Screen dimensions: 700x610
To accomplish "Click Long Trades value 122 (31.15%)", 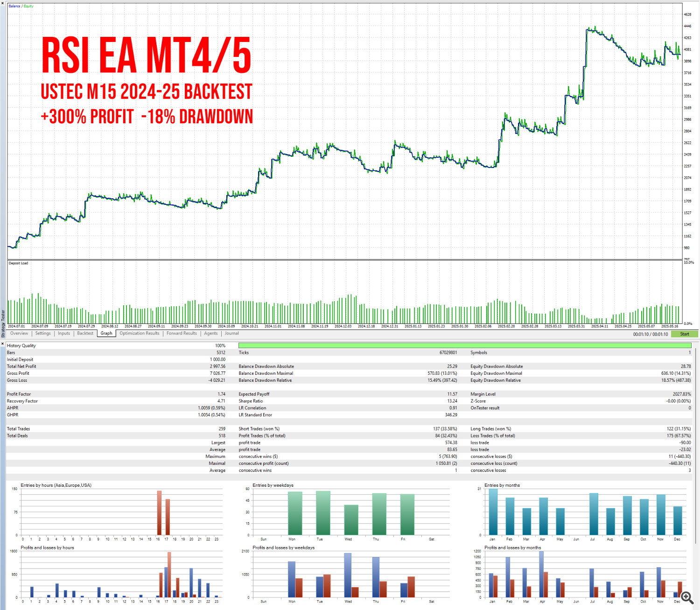I will point(679,428).
